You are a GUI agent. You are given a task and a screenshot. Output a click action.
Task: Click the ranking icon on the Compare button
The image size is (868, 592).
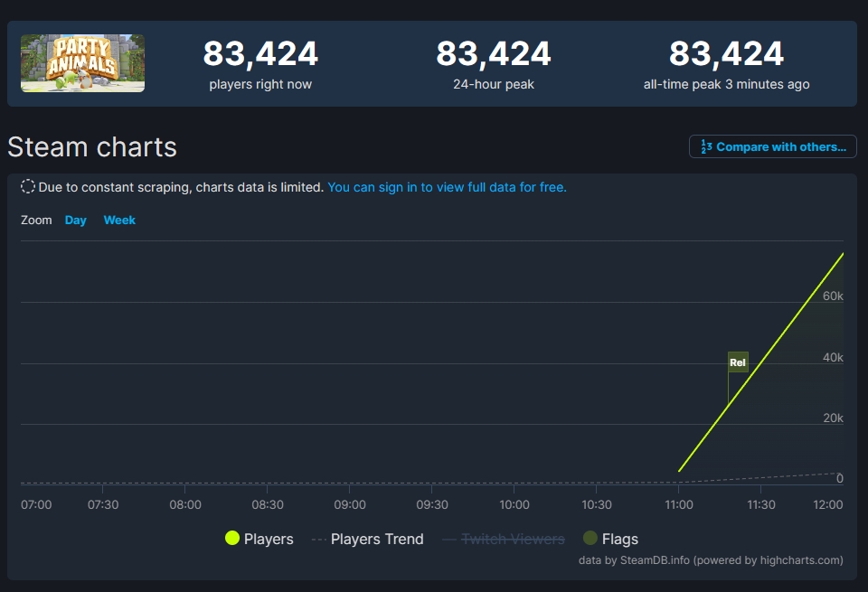pos(706,146)
